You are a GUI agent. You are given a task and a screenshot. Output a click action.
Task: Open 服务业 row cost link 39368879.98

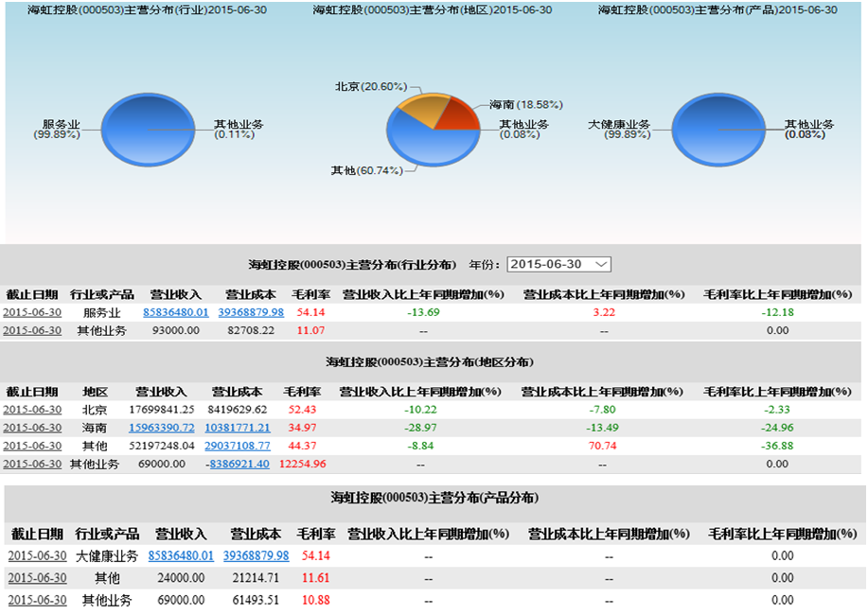(251, 312)
